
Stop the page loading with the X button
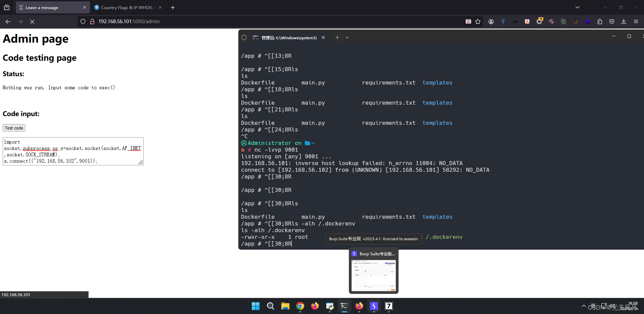click(x=32, y=21)
